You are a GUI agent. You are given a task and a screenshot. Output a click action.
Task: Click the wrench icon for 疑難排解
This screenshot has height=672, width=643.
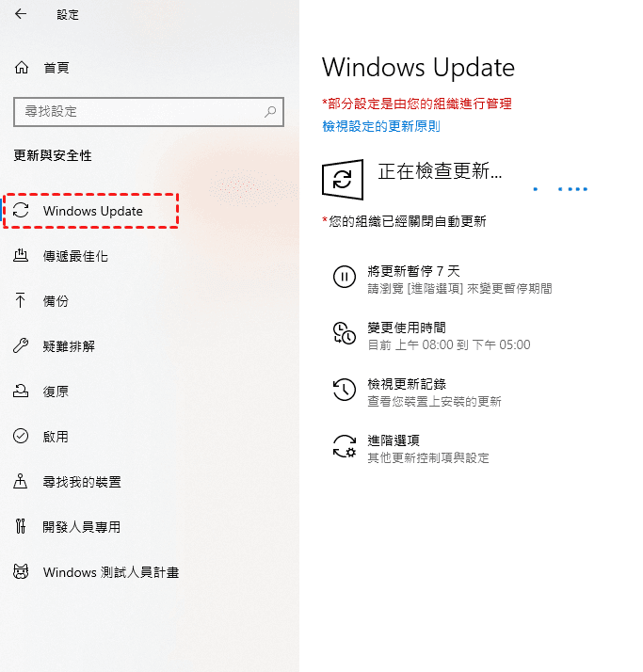[21, 345]
